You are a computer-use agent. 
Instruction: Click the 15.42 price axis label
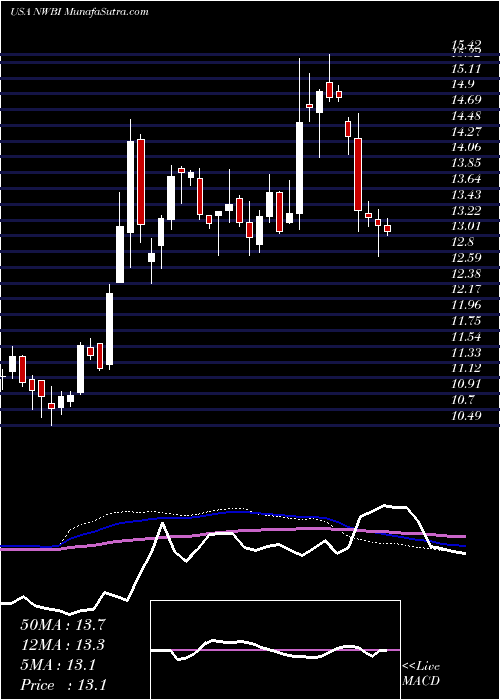coord(466,44)
